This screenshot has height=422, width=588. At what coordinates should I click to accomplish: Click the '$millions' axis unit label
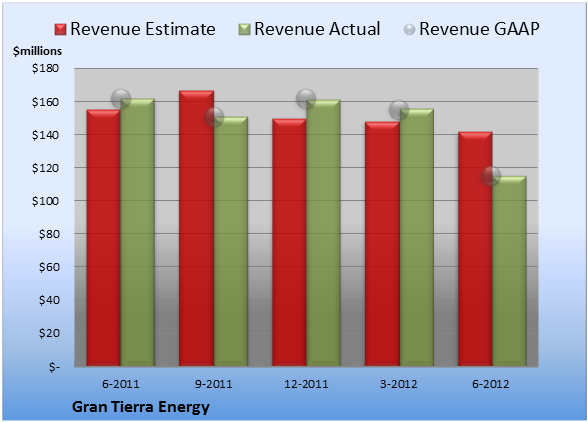point(37,51)
